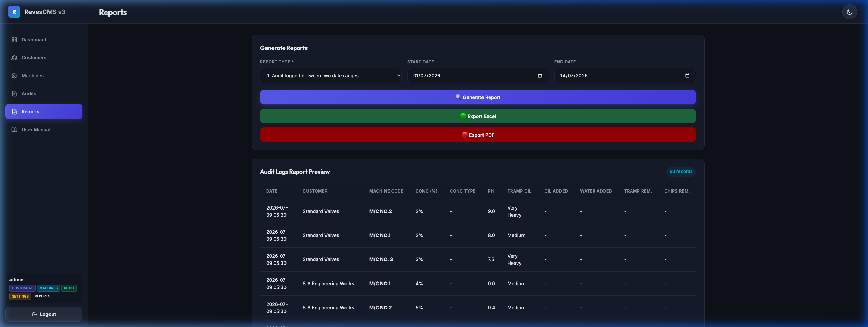Open the Start Date calendar picker
This screenshot has height=327, width=868.
point(540,76)
